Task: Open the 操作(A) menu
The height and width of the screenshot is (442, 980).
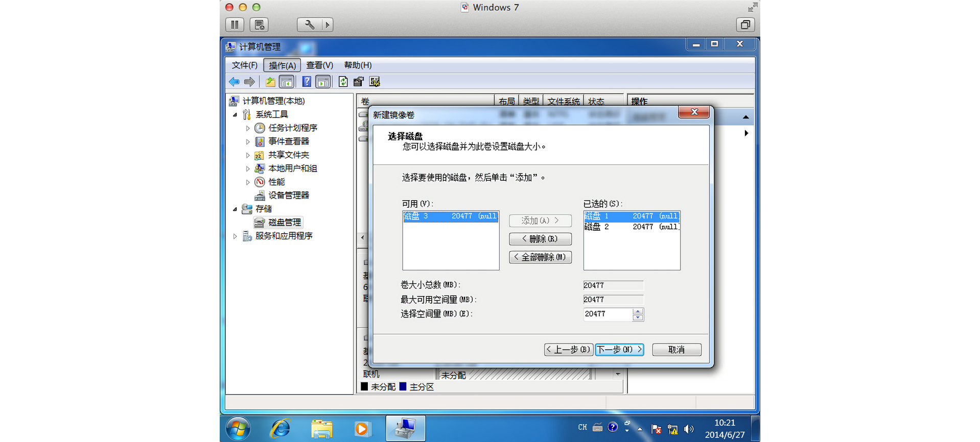Action: coord(282,65)
